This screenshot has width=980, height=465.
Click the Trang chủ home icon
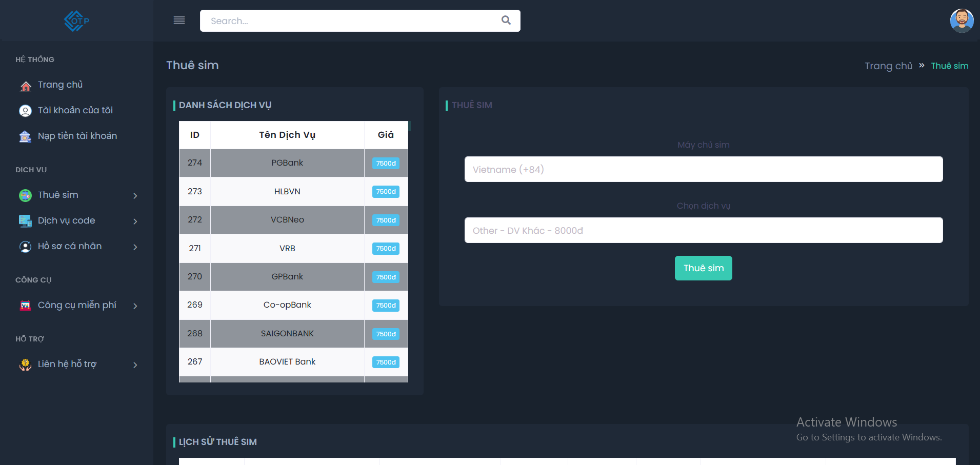click(25, 86)
